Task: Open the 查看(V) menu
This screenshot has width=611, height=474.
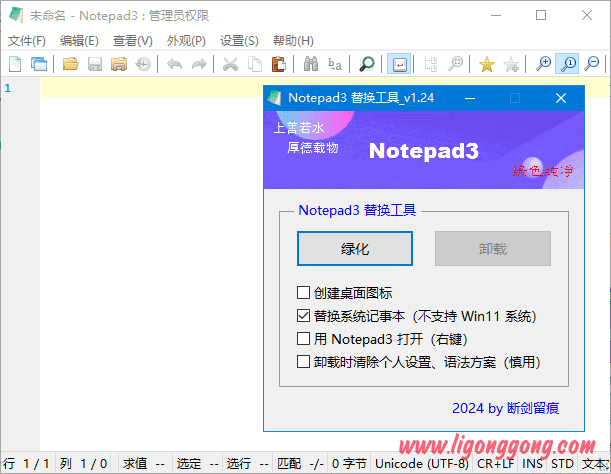Action: pos(132,41)
